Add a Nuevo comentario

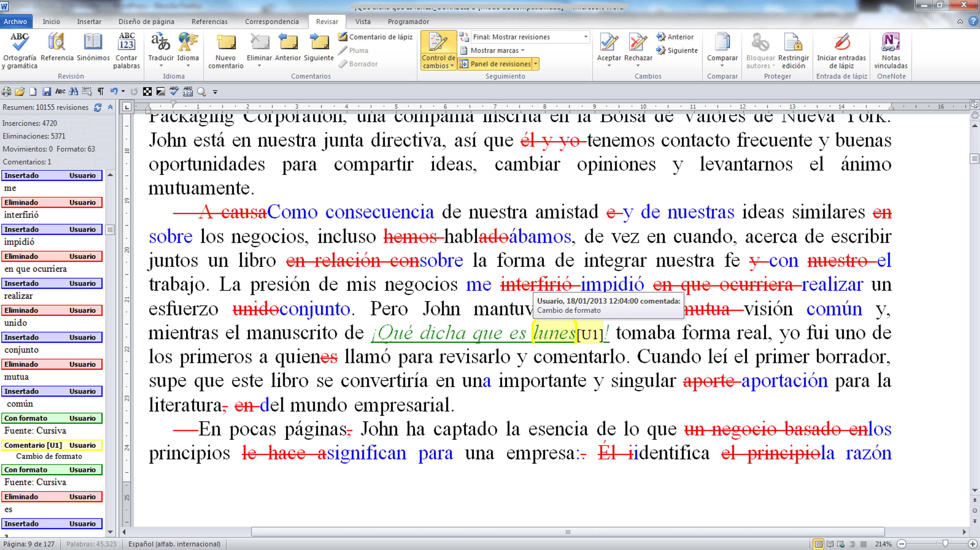[x=226, y=51]
